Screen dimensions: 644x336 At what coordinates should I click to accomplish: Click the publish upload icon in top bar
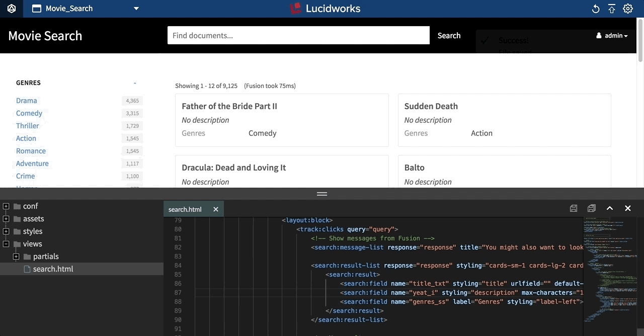(612, 9)
